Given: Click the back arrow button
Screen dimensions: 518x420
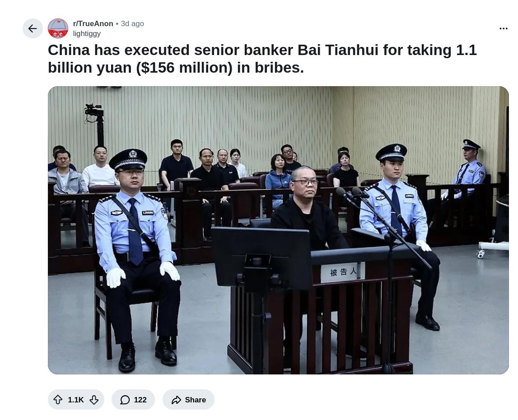Looking at the screenshot, I should pos(33,29).
